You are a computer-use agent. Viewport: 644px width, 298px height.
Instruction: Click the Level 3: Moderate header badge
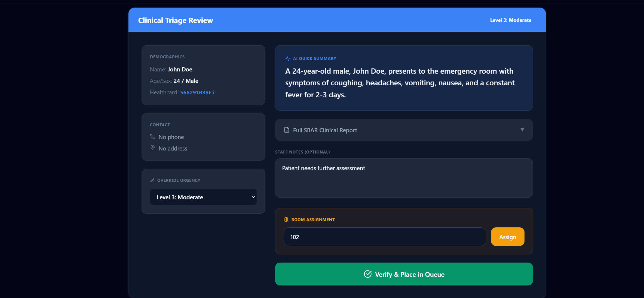(x=510, y=20)
